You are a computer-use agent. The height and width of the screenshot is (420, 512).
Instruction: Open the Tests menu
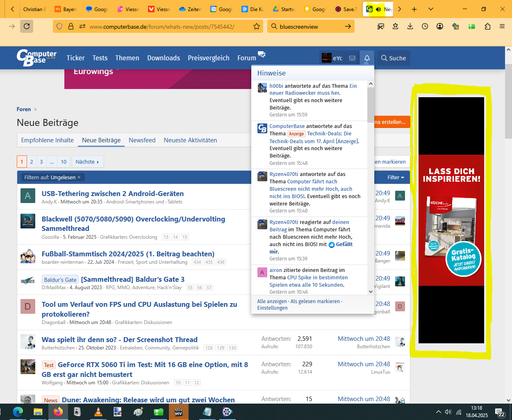pos(100,58)
